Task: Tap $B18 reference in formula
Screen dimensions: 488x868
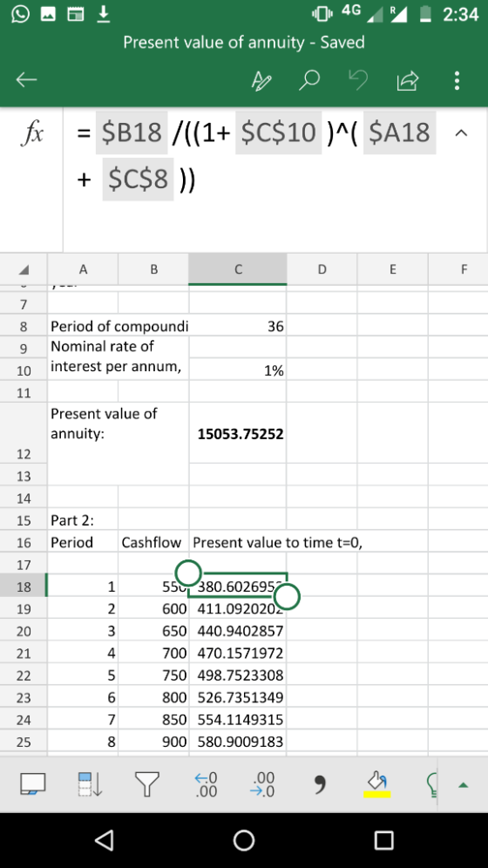Action: point(132,132)
